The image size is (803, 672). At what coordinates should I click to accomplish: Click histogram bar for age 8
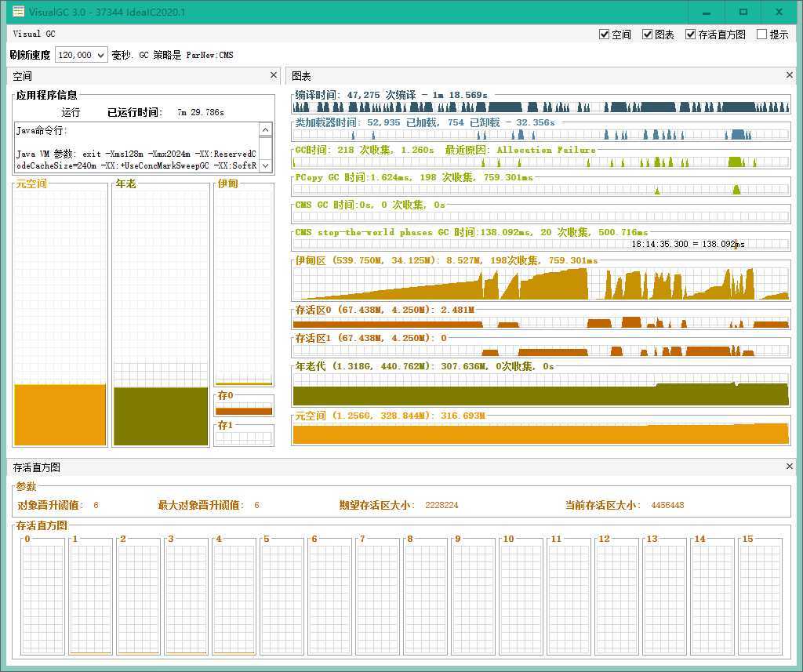(426, 599)
